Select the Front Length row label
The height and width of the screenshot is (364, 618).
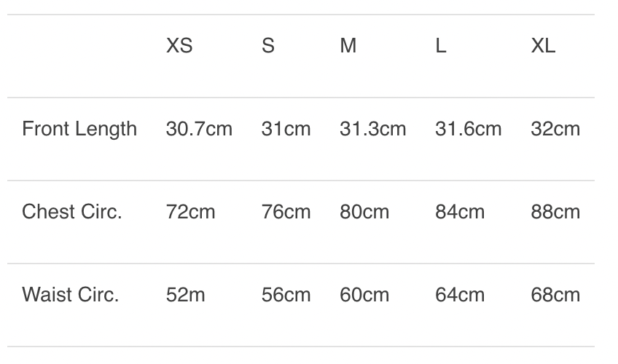coord(79,129)
